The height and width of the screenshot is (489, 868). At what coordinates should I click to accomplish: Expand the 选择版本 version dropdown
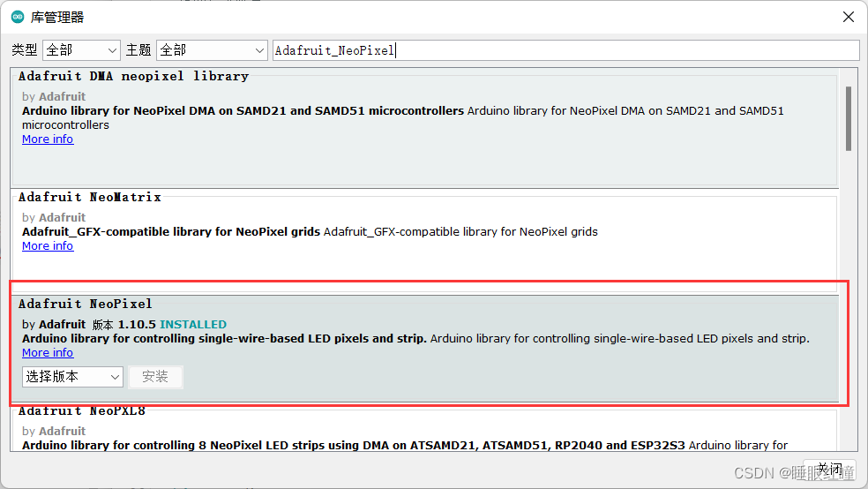(72, 377)
